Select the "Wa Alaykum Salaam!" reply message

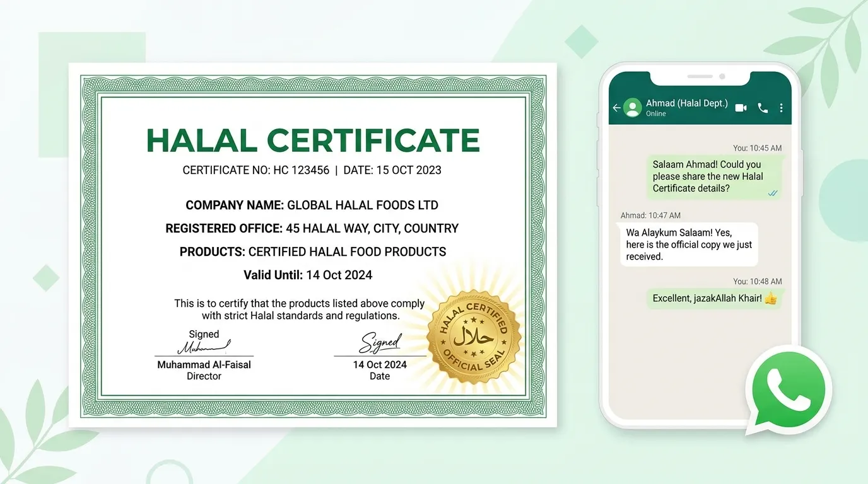coord(689,245)
